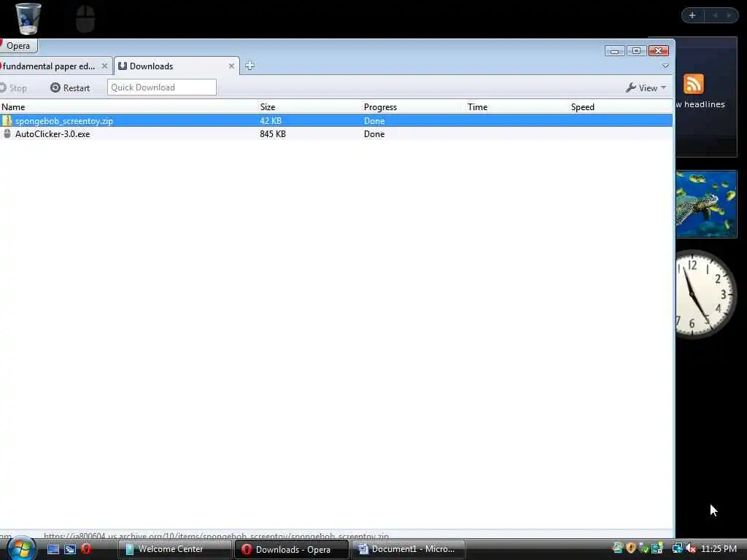The height and width of the screenshot is (560, 747).
Task: Click the sidebar add gadget plus button
Action: (692, 15)
